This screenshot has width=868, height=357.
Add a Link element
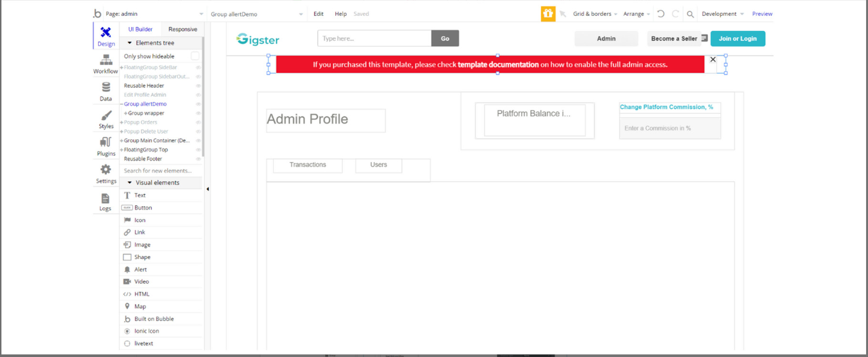click(x=161, y=232)
